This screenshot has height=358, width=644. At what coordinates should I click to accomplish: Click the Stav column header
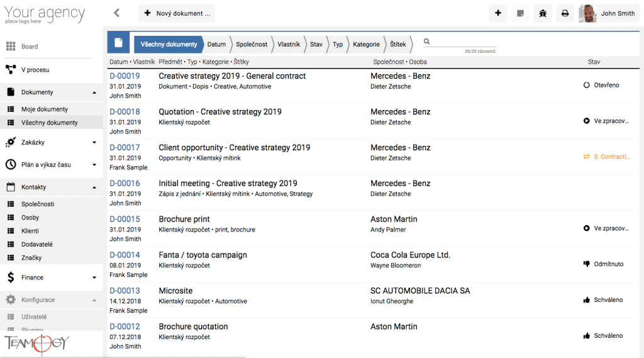(x=594, y=62)
